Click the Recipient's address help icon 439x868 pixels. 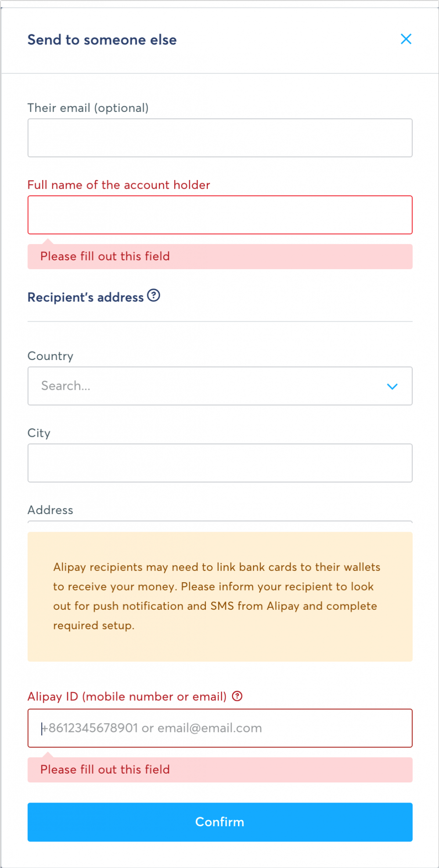click(x=154, y=295)
